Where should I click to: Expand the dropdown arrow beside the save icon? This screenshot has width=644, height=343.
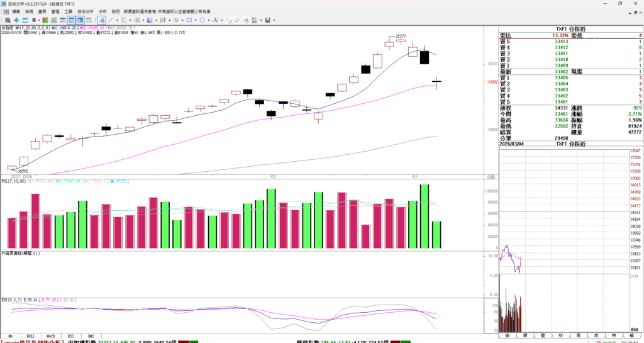[x=274, y=20]
